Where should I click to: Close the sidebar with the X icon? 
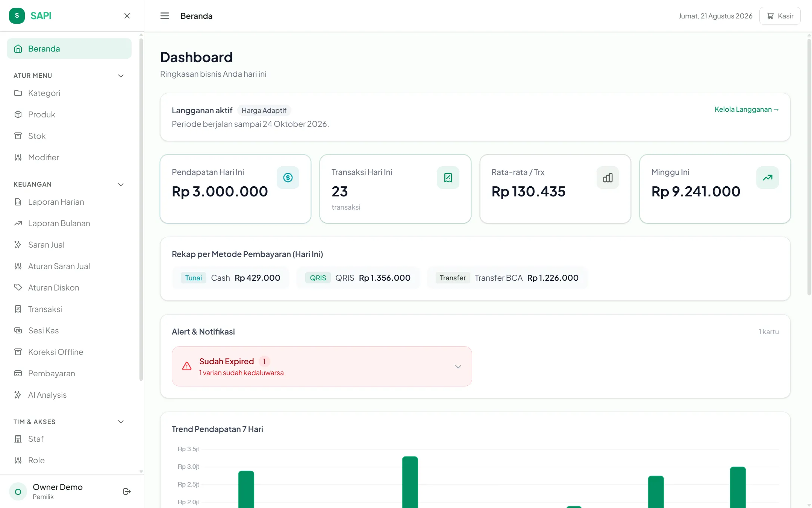(x=127, y=16)
